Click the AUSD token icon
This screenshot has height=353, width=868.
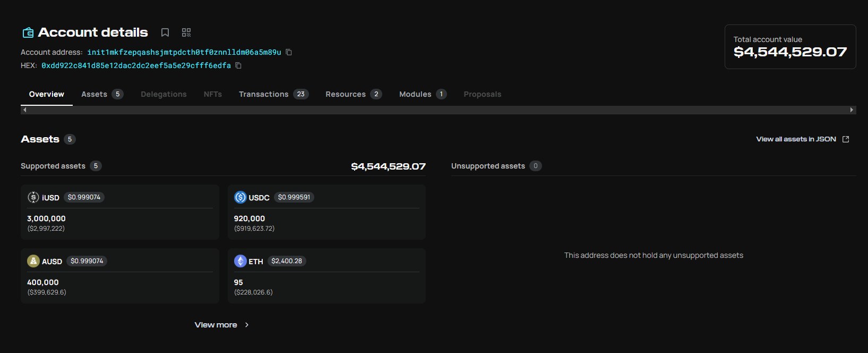click(33, 261)
